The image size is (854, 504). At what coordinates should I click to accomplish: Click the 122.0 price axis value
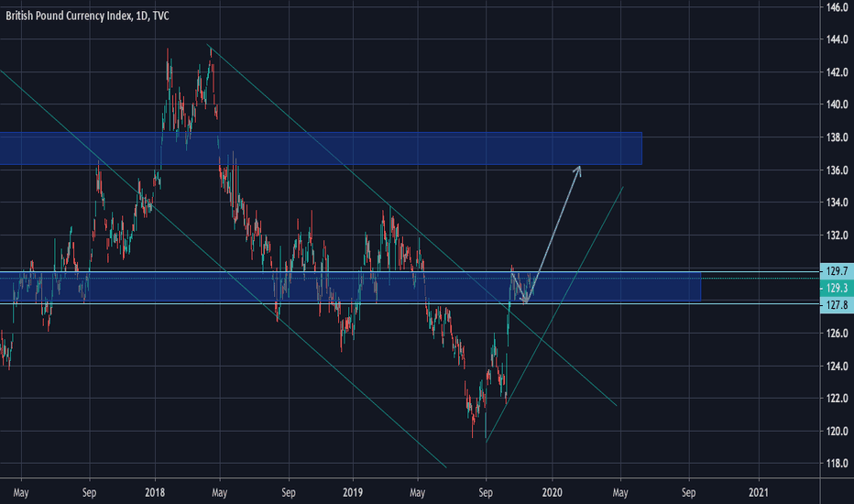click(x=838, y=399)
